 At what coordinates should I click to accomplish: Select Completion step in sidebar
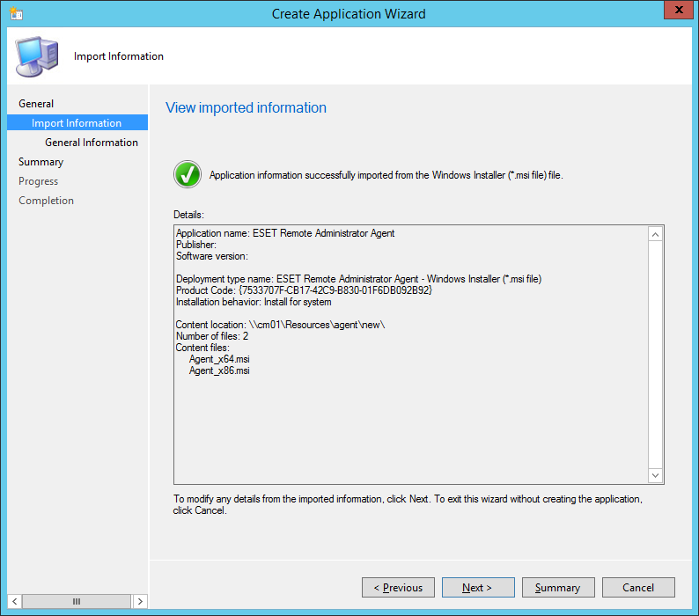tap(46, 201)
